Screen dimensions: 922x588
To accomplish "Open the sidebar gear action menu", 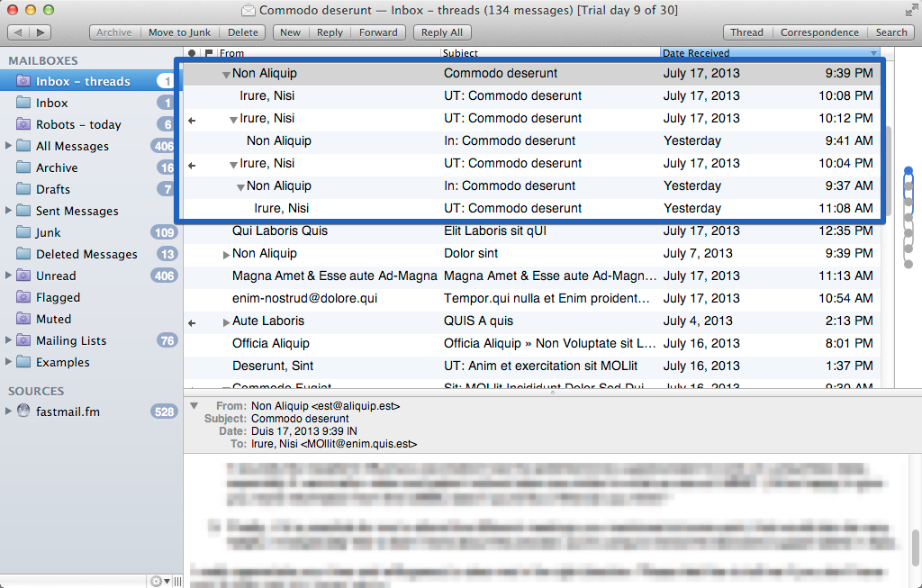I will [158, 581].
